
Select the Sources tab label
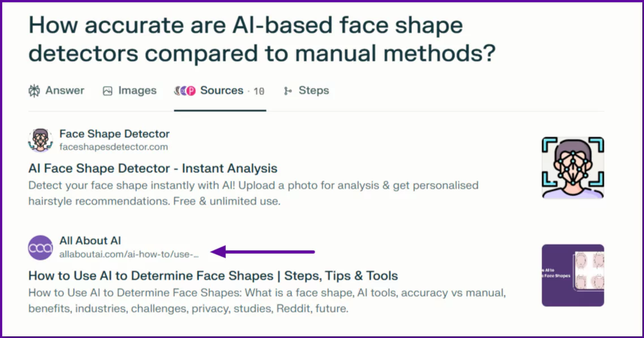tap(222, 90)
